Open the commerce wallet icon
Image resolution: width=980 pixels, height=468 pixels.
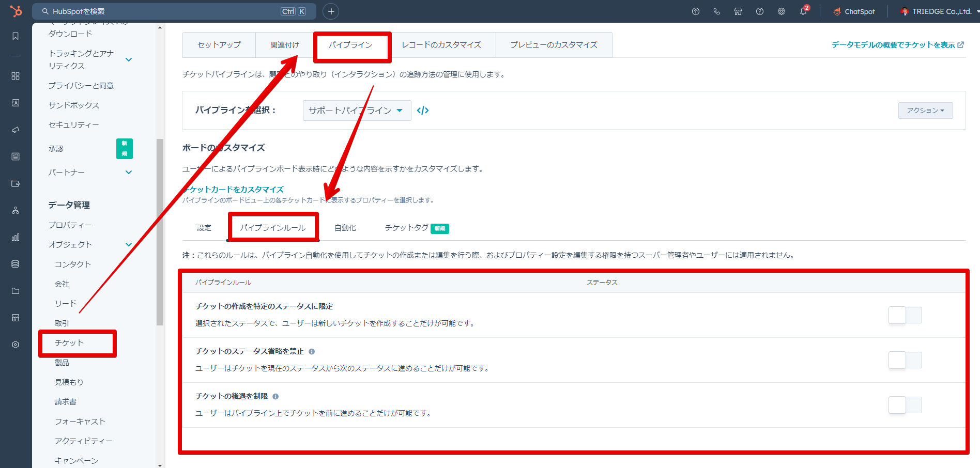coord(16,183)
